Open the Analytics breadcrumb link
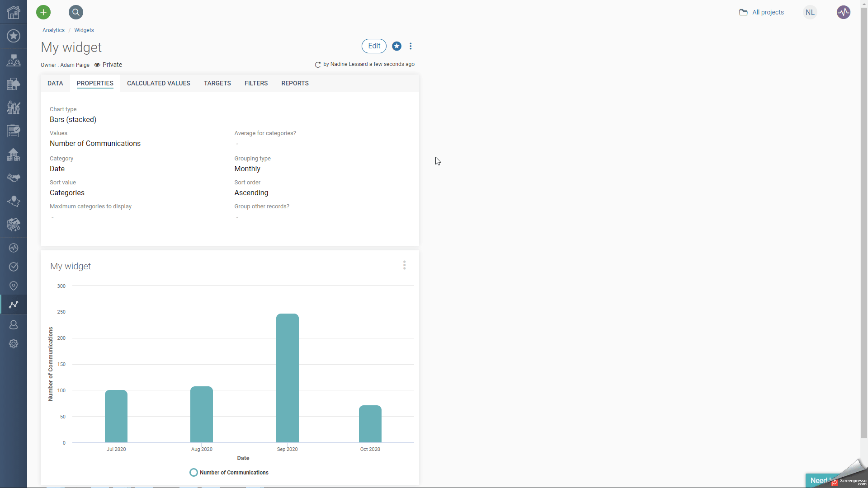The width and height of the screenshot is (868, 488). tap(53, 30)
